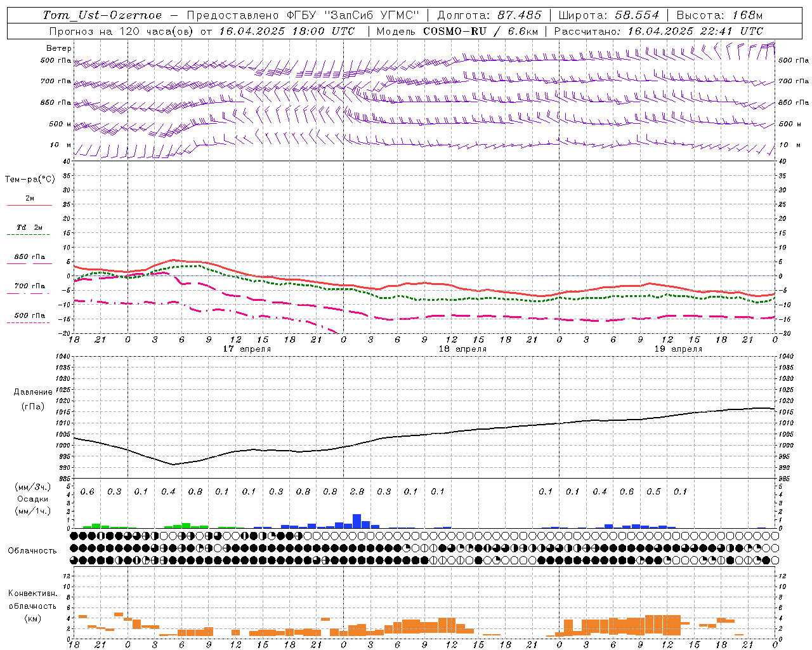Click the station title Tom_Ust-Ozernoe
Screen dimensions: 812x650
coord(102,15)
